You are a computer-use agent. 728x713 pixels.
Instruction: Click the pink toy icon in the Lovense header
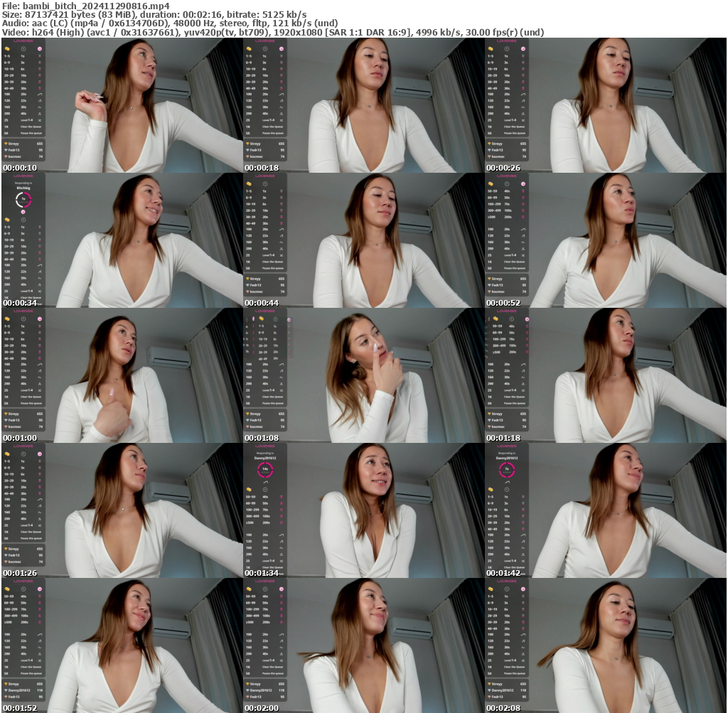(39, 48)
